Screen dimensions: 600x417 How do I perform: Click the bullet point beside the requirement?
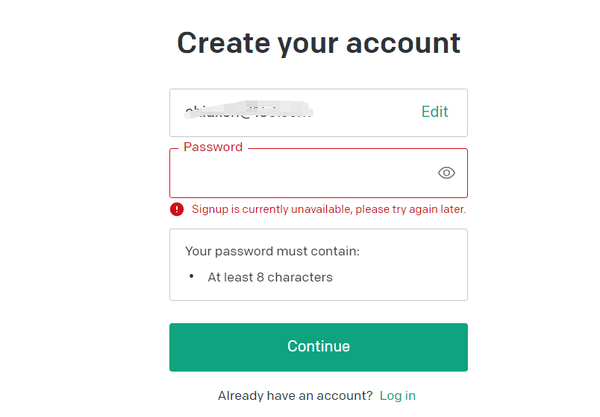191,276
